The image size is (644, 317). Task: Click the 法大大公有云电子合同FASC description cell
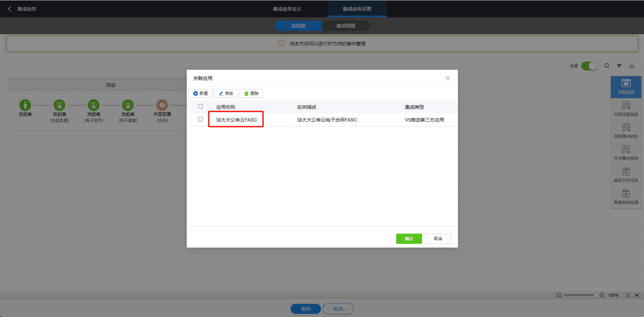click(x=327, y=120)
